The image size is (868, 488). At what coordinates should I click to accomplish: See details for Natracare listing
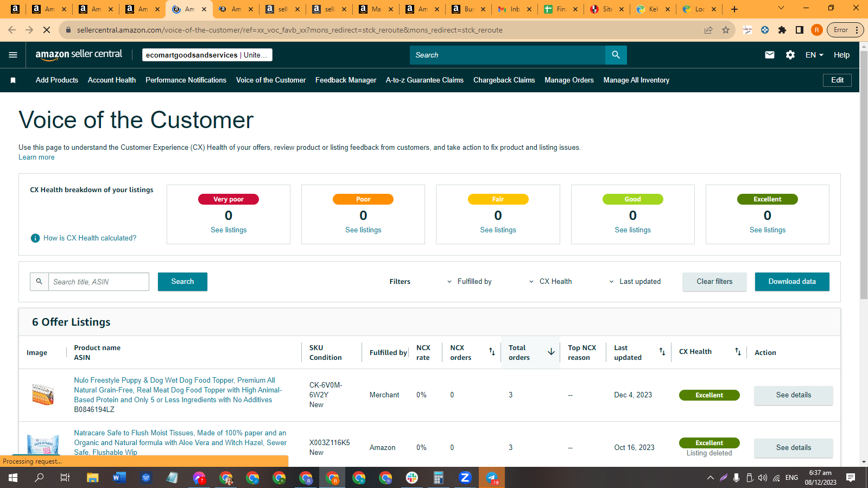(793, 448)
